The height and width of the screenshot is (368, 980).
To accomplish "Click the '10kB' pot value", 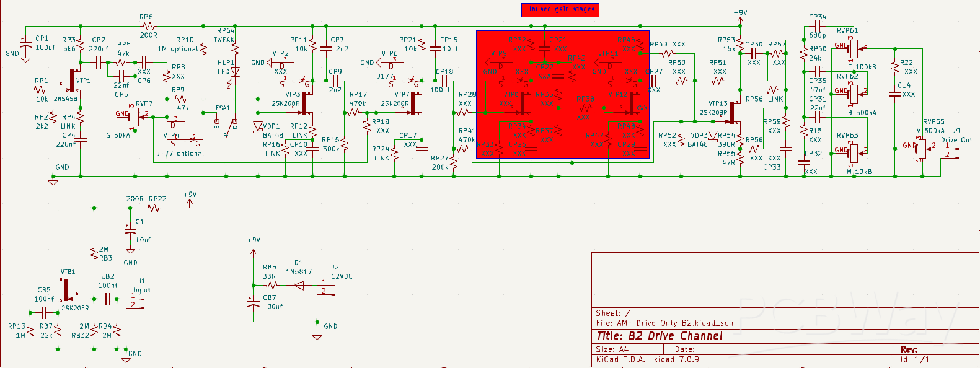I will pyautogui.click(x=863, y=172).
